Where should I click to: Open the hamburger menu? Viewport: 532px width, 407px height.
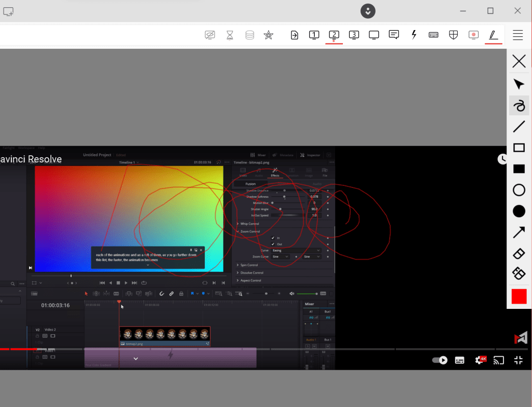tap(518, 35)
